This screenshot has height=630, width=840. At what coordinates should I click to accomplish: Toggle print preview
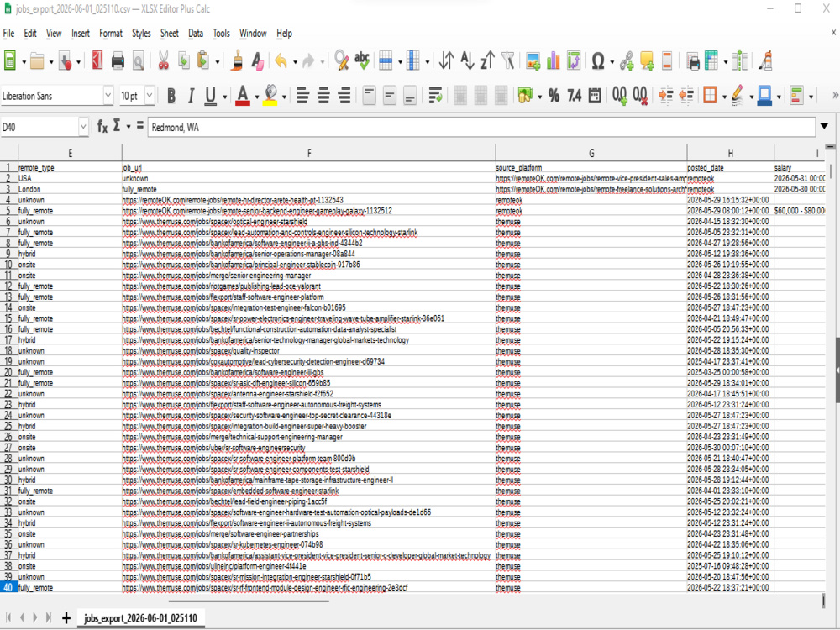point(139,61)
